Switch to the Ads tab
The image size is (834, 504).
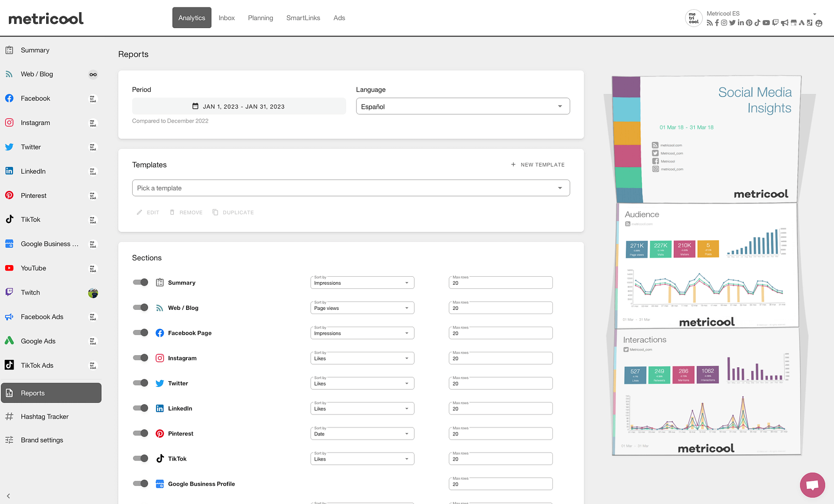[339, 18]
